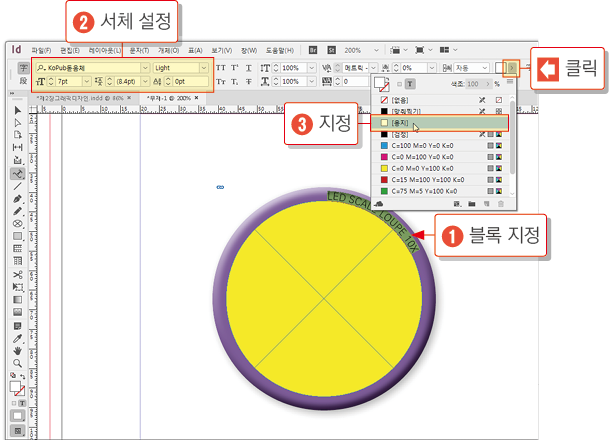Open the swatches panel flyout menu
Viewport: 609px width, 440px height.
(x=510, y=82)
